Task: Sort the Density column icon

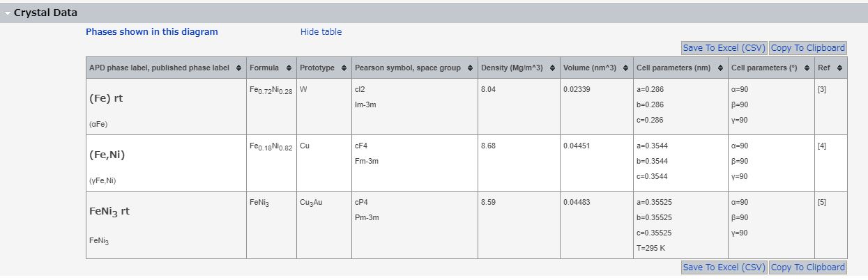Action: 553,68
